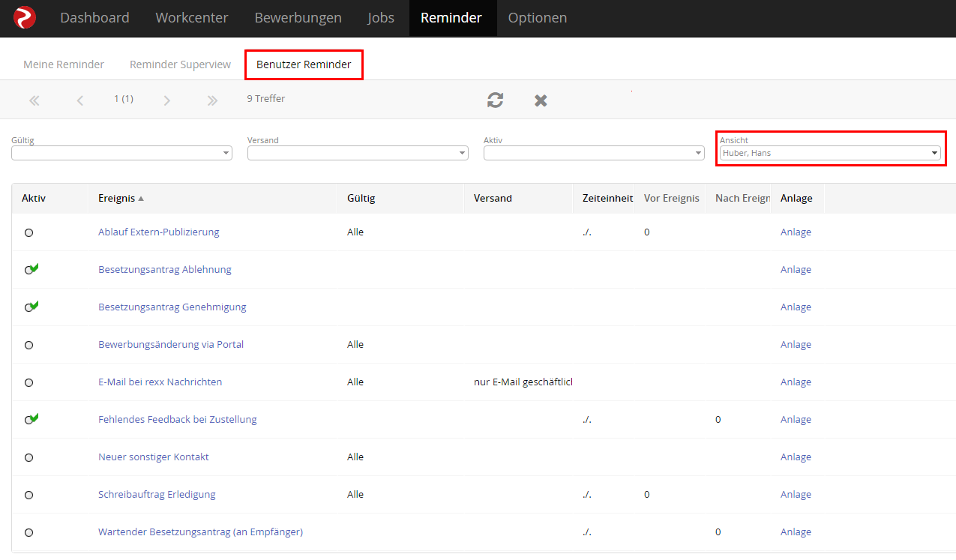Click the Gültig column header

click(x=361, y=198)
